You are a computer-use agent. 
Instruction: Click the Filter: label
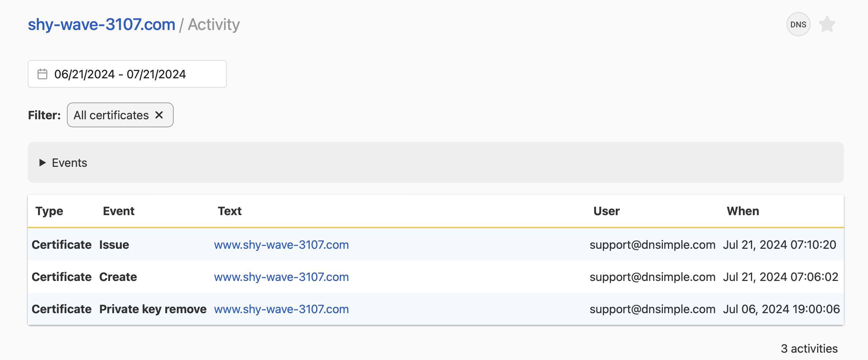(x=44, y=115)
